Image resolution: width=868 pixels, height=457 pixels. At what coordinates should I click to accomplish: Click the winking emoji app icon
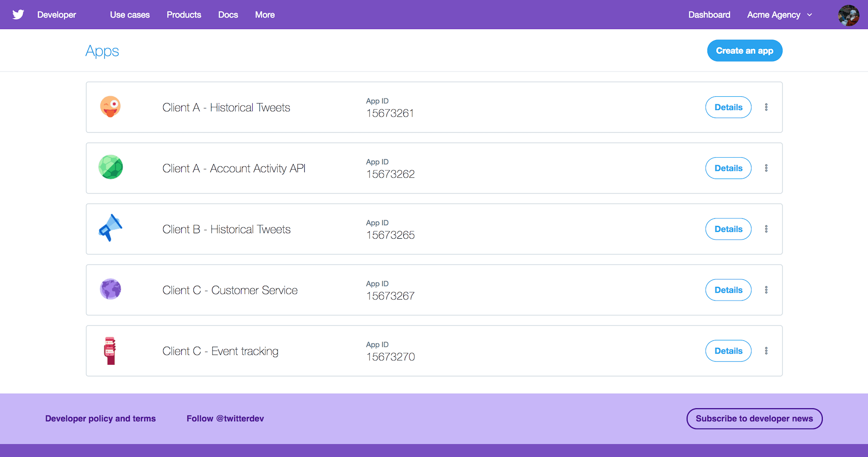[x=110, y=107]
